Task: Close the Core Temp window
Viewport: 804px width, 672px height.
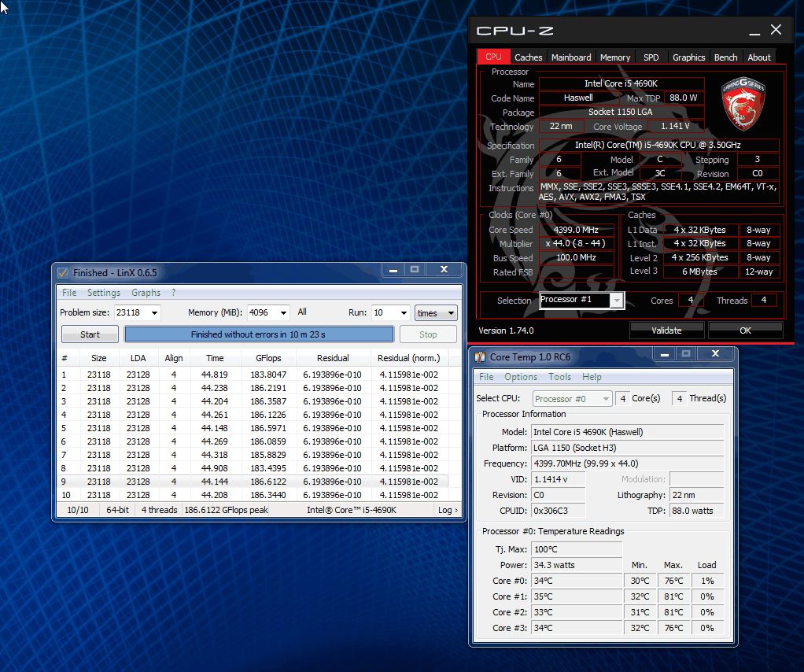Action: click(x=715, y=353)
